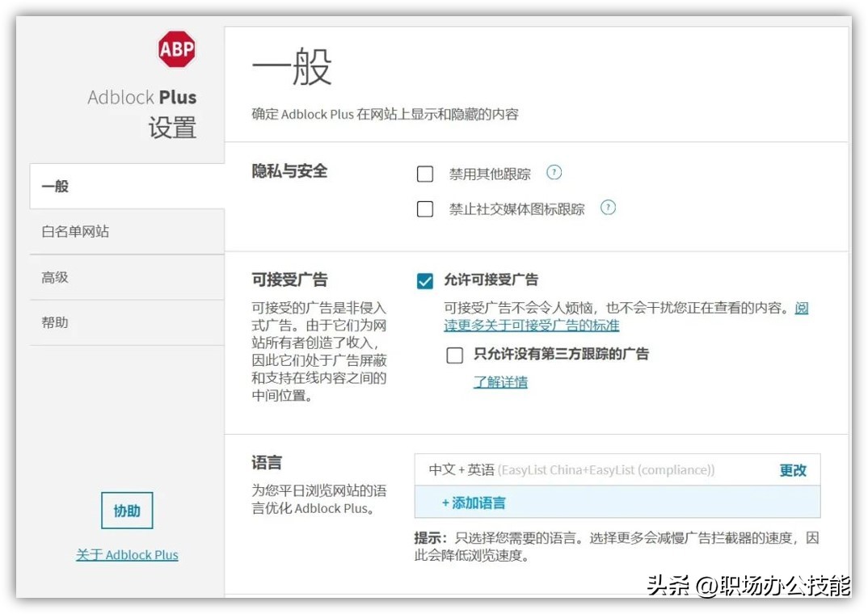Click the question mark next to 禁止社交媒体图标跟踪
The image size is (868, 614).
(608, 208)
